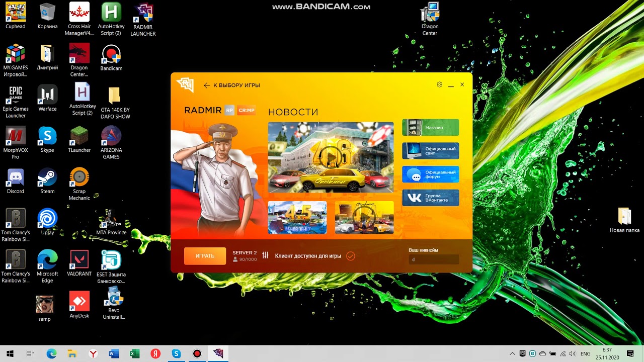
Task: Open the notification center icon
Action: coord(630,353)
